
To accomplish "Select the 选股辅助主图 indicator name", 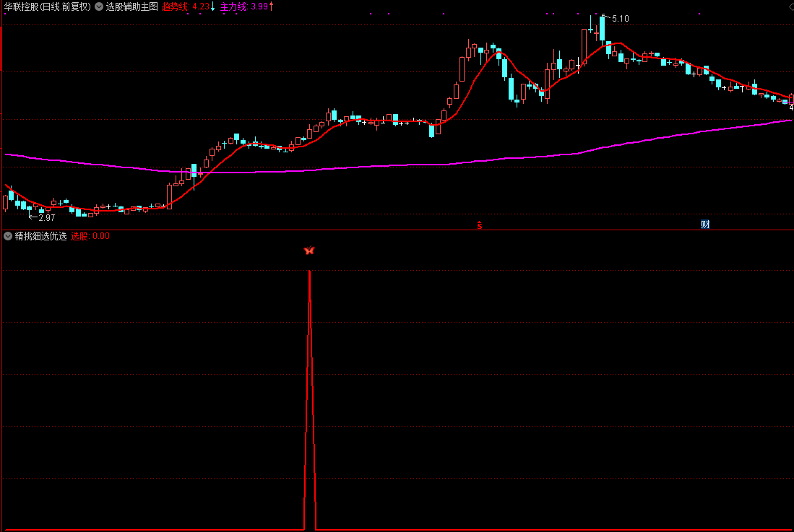I will click(x=131, y=6).
